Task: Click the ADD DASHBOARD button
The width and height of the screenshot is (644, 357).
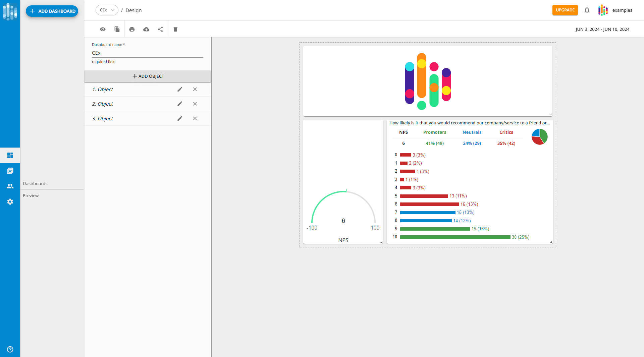Action: 52,11
